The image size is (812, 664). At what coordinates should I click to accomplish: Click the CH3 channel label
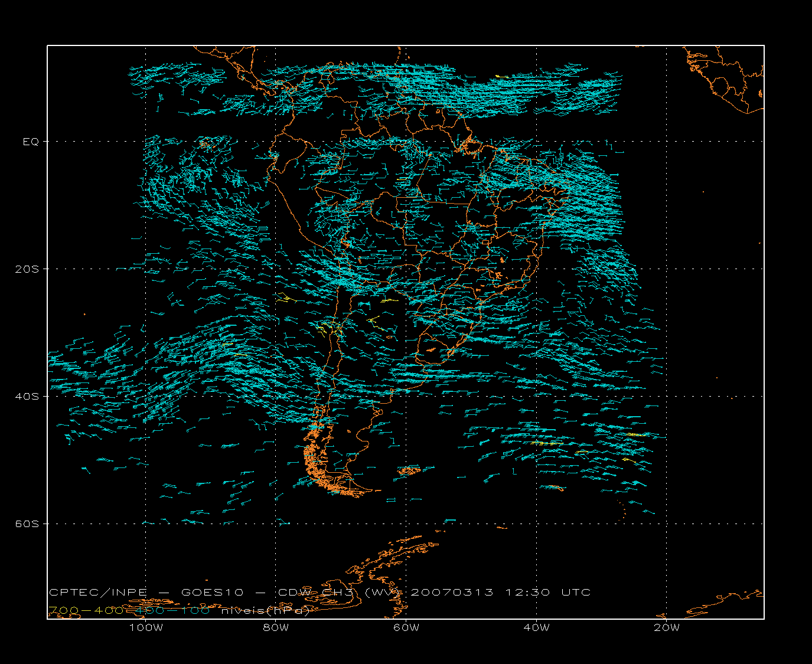click(338, 592)
